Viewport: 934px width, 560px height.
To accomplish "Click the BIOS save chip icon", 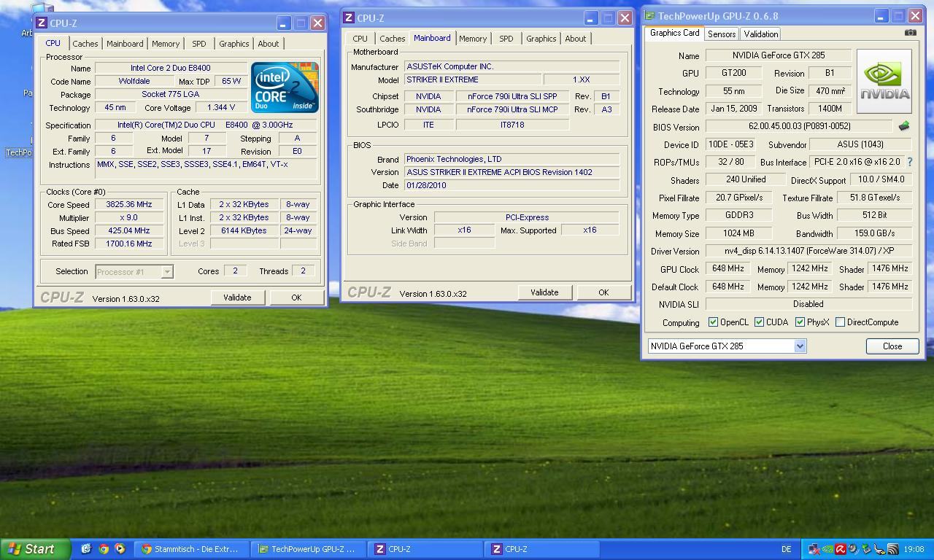I will pyautogui.click(x=903, y=126).
